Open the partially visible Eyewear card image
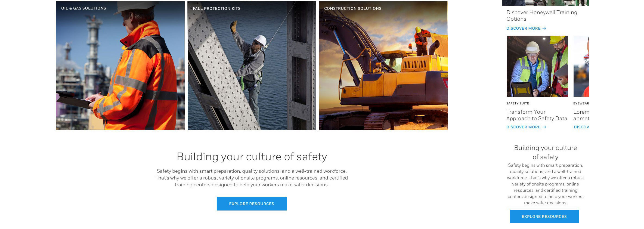This screenshot has height=229, width=644. point(581,66)
